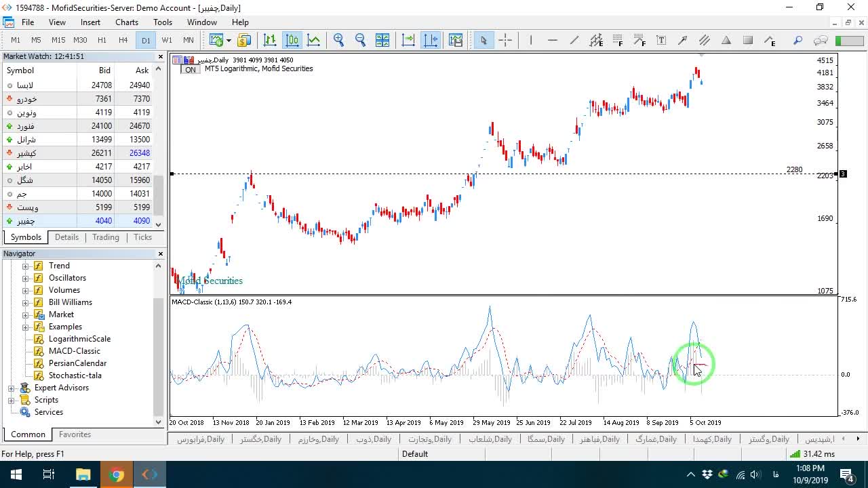Open Chrome from taskbar
The width and height of the screenshot is (868, 488).
tap(117, 474)
